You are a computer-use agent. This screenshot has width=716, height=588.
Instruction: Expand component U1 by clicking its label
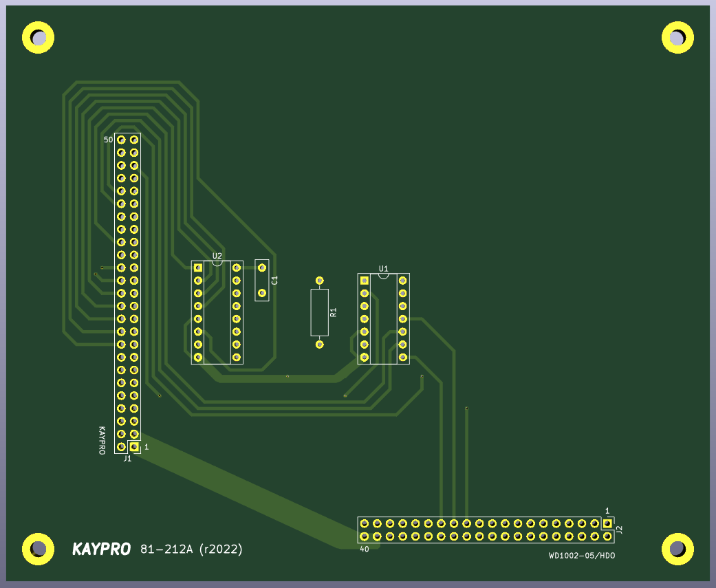click(383, 270)
